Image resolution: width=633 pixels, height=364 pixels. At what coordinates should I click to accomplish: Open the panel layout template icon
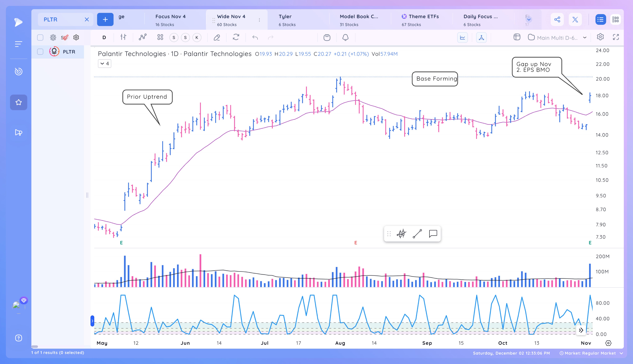(517, 37)
